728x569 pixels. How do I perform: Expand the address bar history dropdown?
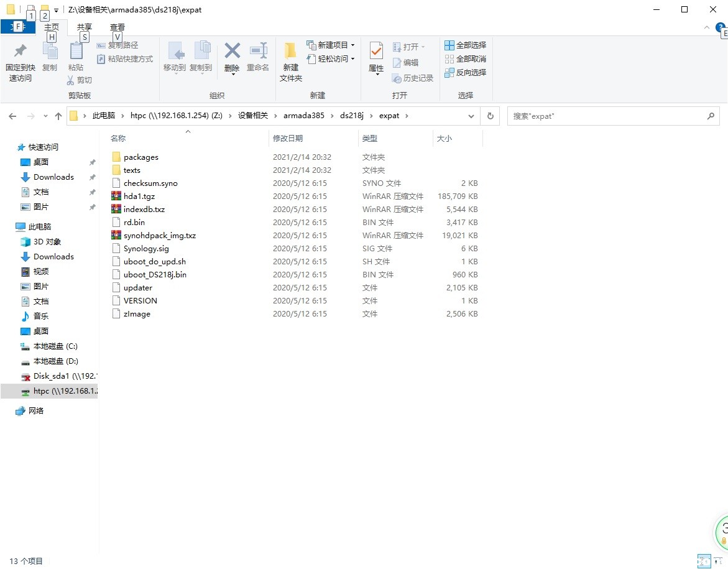(471, 116)
